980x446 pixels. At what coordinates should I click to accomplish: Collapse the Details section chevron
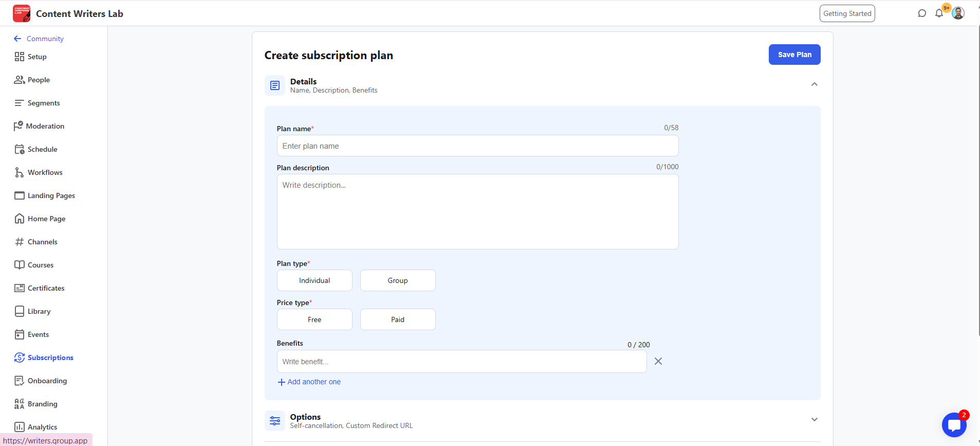coord(815,84)
